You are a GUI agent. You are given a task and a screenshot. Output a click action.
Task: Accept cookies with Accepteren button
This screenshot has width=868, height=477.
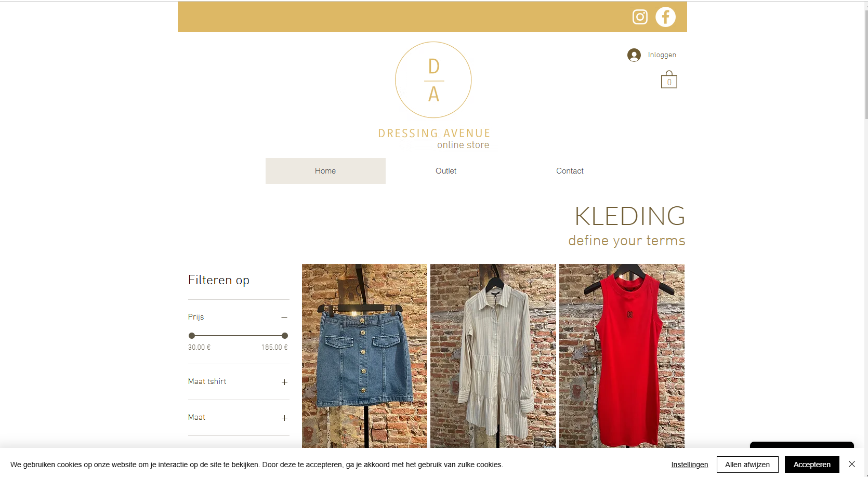click(x=812, y=465)
